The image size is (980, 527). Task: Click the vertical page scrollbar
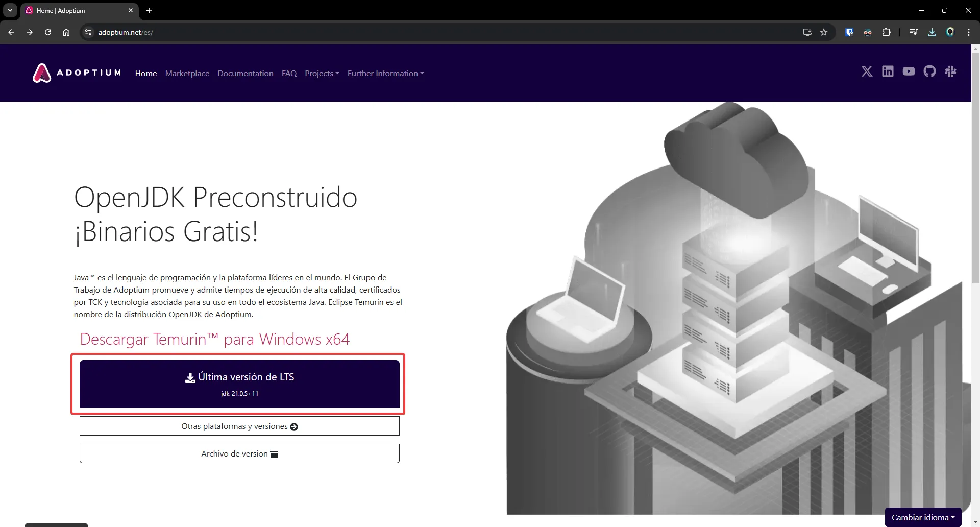pyautogui.click(x=975, y=169)
